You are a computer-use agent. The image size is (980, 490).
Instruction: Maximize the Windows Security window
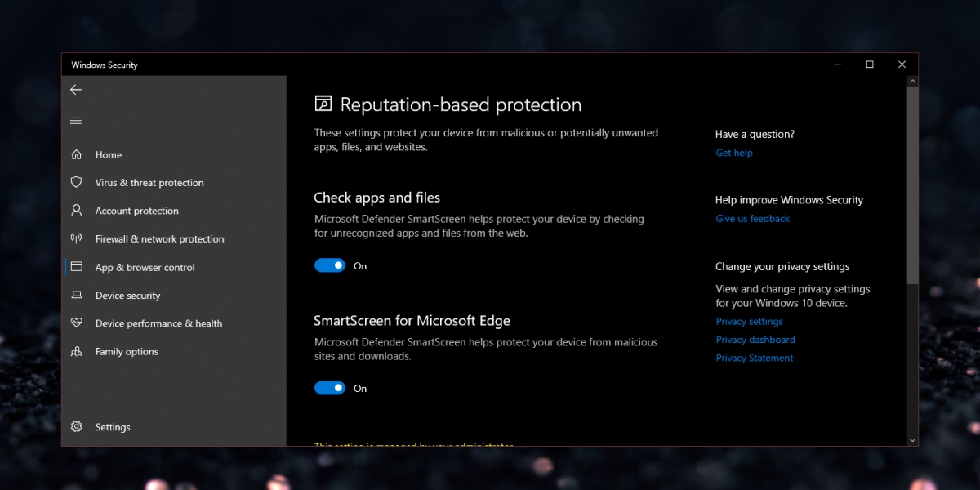(x=870, y=65)
